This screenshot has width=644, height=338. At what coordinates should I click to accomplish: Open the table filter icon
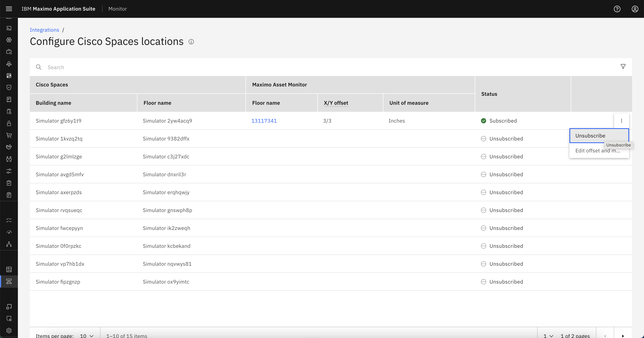(623, 66)
